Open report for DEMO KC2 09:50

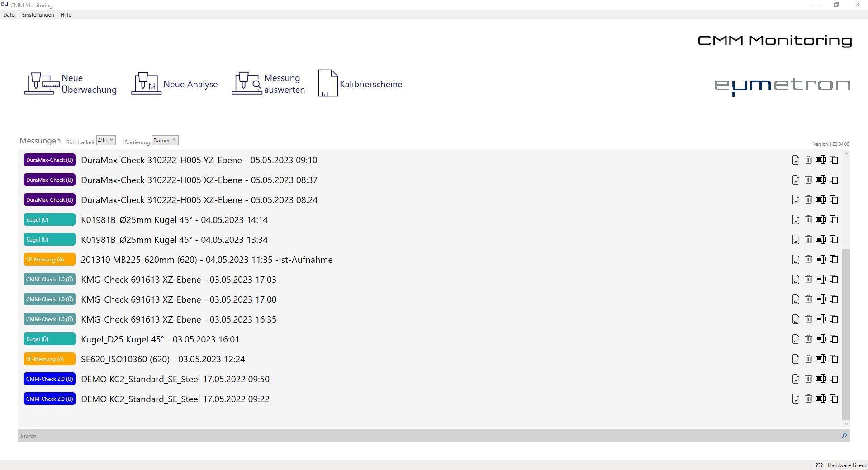(796, 379)
